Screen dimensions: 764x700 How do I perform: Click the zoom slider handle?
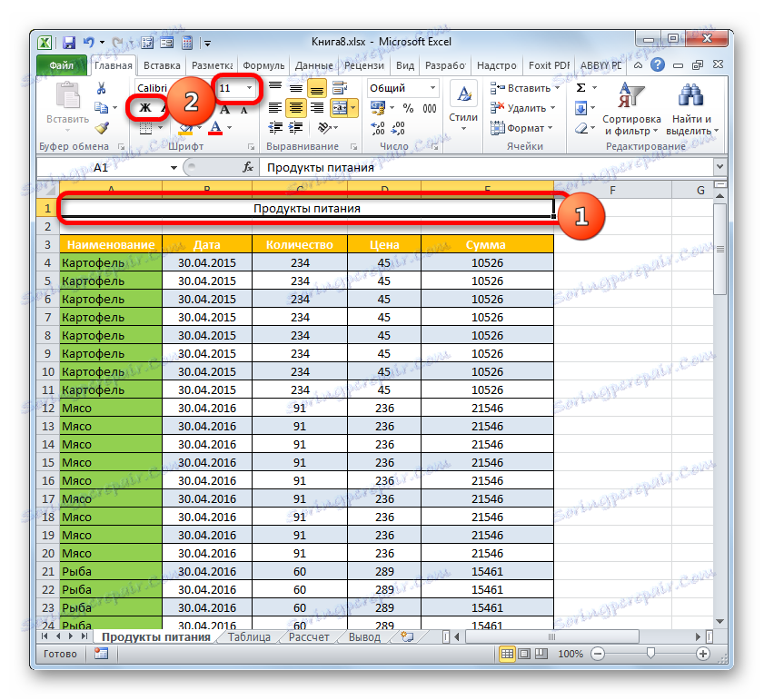650,653
